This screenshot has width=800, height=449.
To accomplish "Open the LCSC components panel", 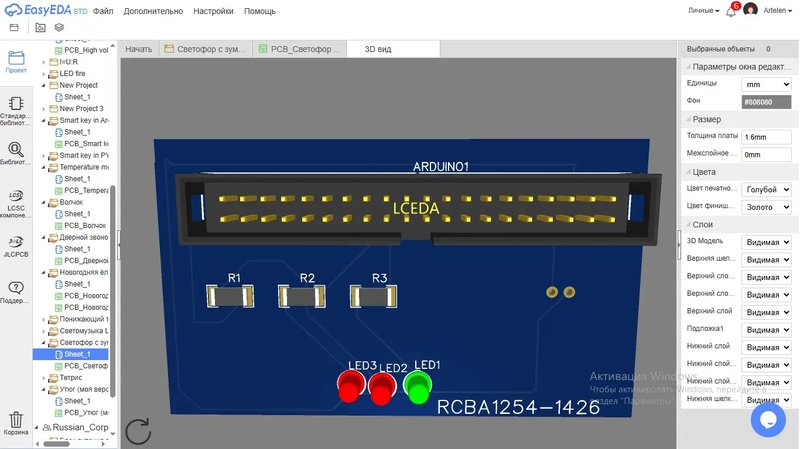I will pyautogui.click(x=16, y=204).
